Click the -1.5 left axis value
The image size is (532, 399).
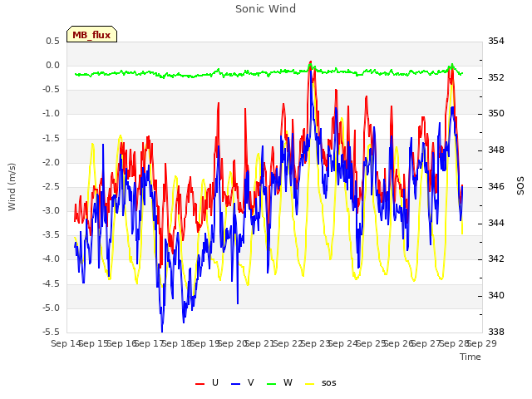tap(51, 138)
